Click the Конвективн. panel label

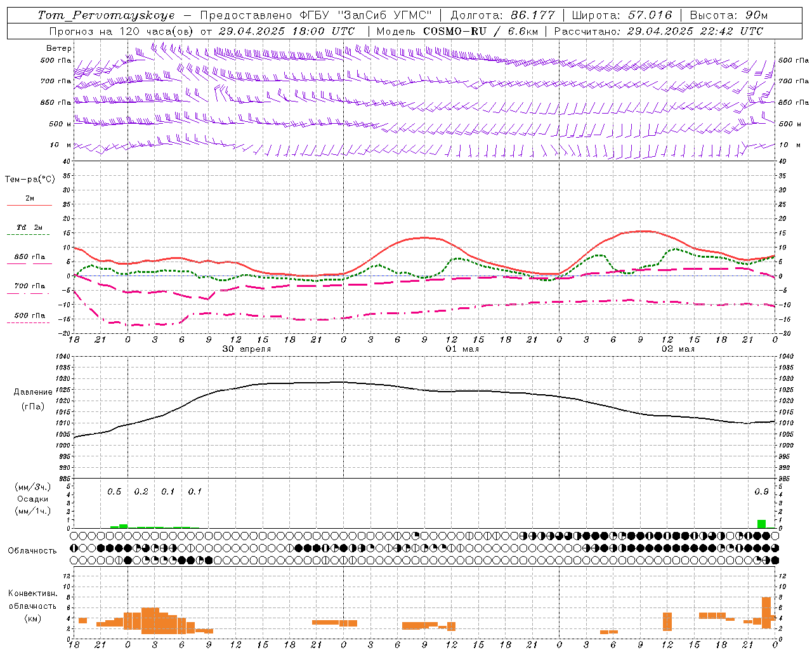pyautogui.click(x=33, y=594)
